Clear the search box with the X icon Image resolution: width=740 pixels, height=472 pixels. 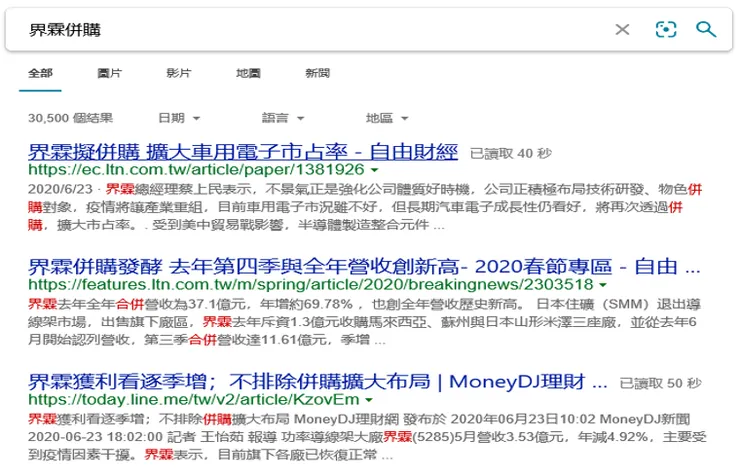click(x=622, y=30)
